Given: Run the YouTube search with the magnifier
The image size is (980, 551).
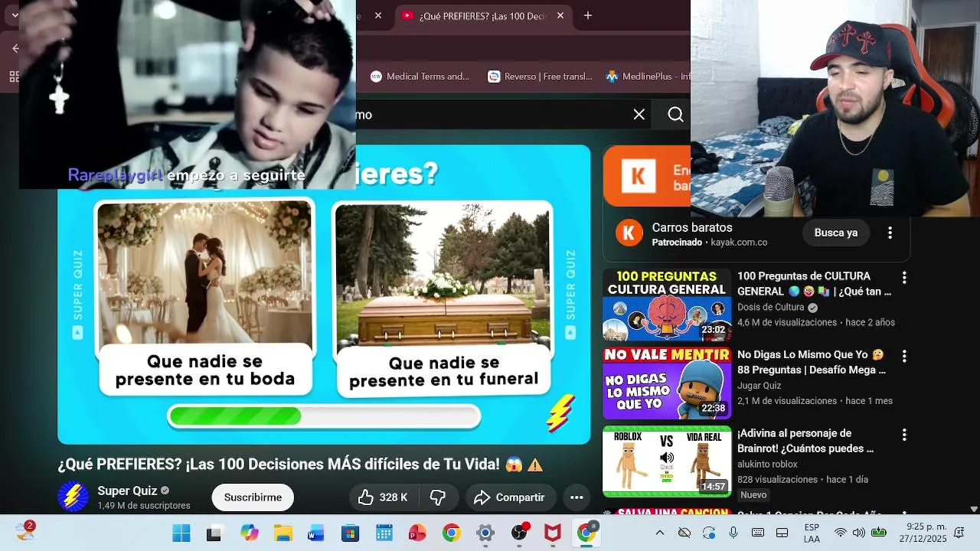Looking at the screenshot, I should click(x=675, y=115).
